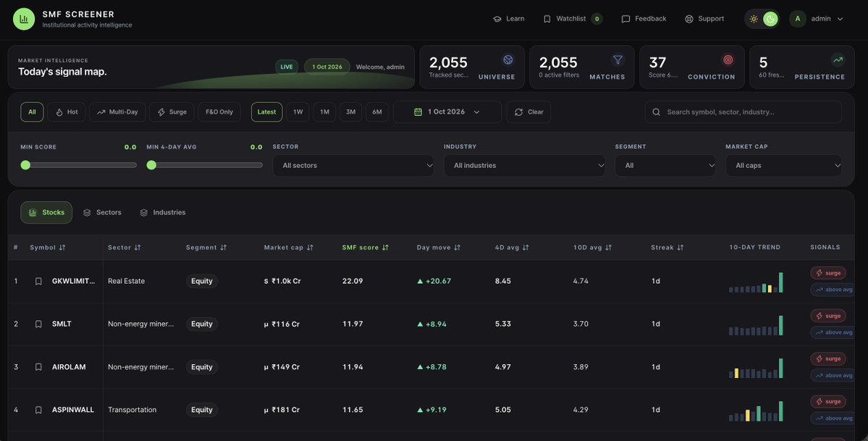Sort table by Segment column
The image size is (868, 441).
[x=206, y=248]
